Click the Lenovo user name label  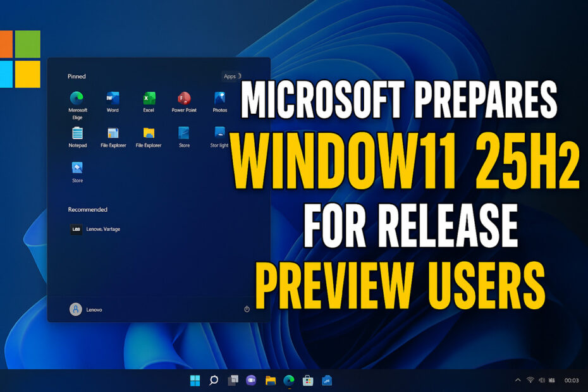coord(94,309)
